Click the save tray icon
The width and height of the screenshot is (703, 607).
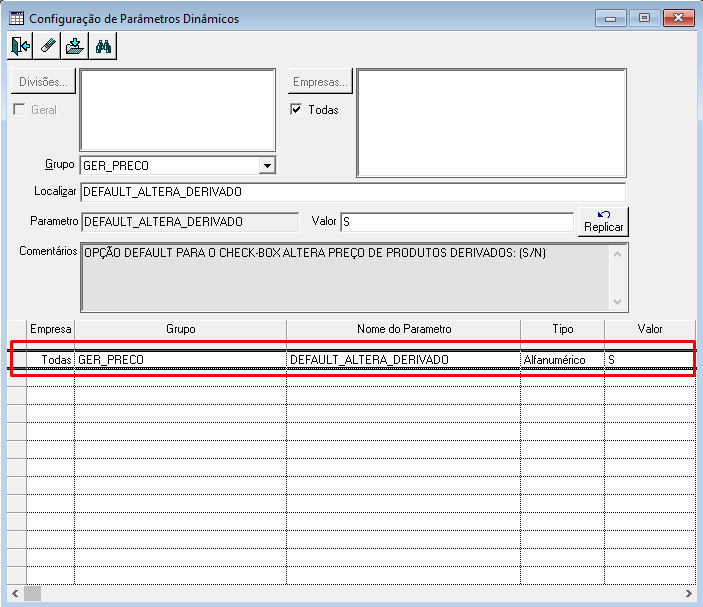pos(75,46)
